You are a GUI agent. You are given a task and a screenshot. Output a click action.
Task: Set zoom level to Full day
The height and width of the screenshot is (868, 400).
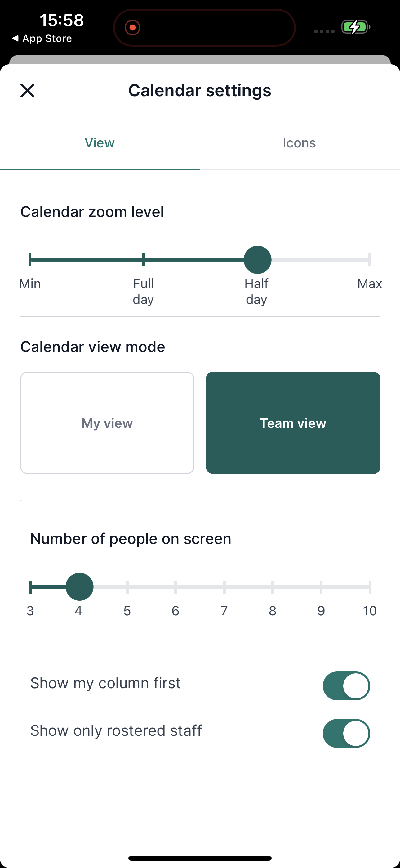pos(144,260)
